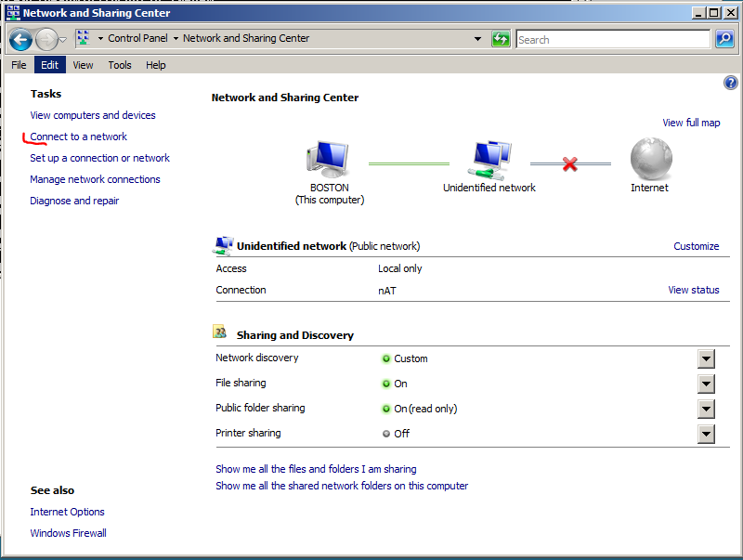743x560 pixels.
Task: Open the Edit menu
Action: click(50, 65)
